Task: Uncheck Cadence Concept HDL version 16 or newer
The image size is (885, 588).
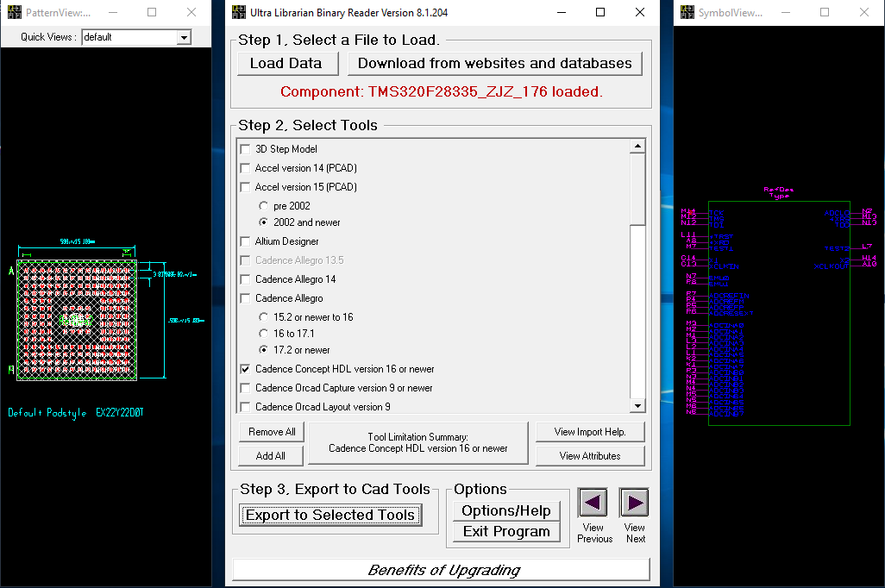Action: pyautogui.click(x=245, y=369)
